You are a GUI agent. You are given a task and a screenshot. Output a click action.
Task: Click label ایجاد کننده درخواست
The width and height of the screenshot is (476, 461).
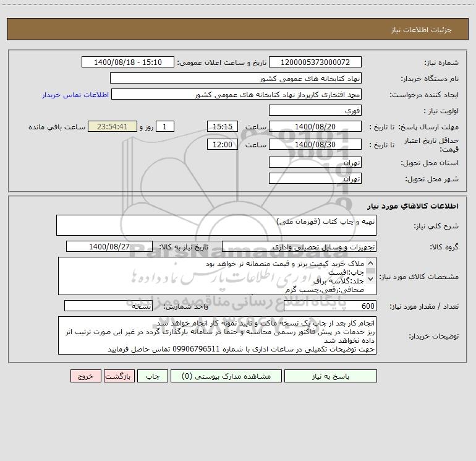pos(424,95)
